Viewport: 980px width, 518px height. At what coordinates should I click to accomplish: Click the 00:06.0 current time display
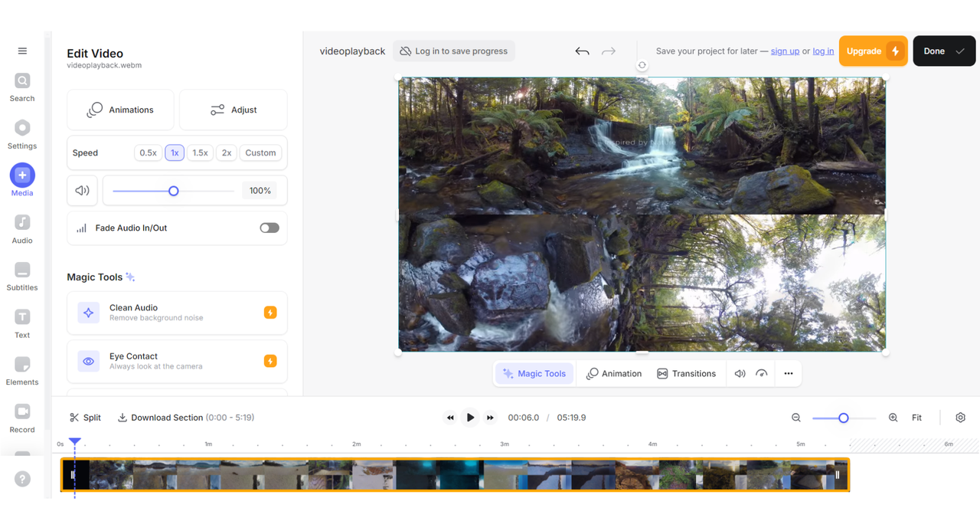[524, 418]
